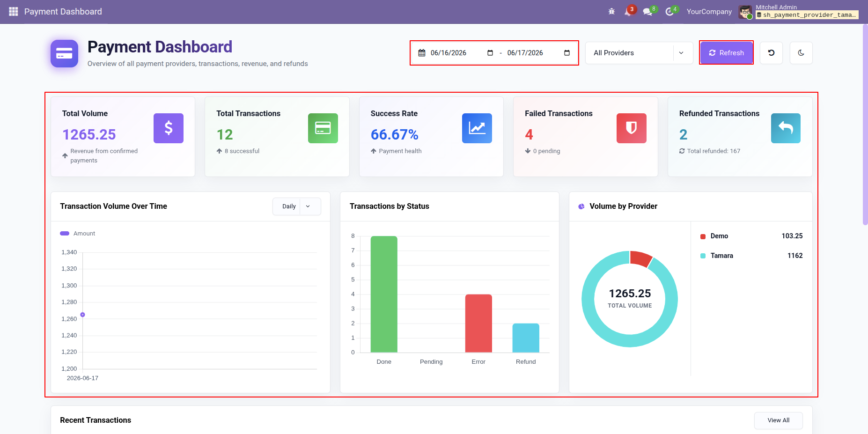The image size is (868, 434).
Task: Open start date calendar picker
Action: click(490, 53)
